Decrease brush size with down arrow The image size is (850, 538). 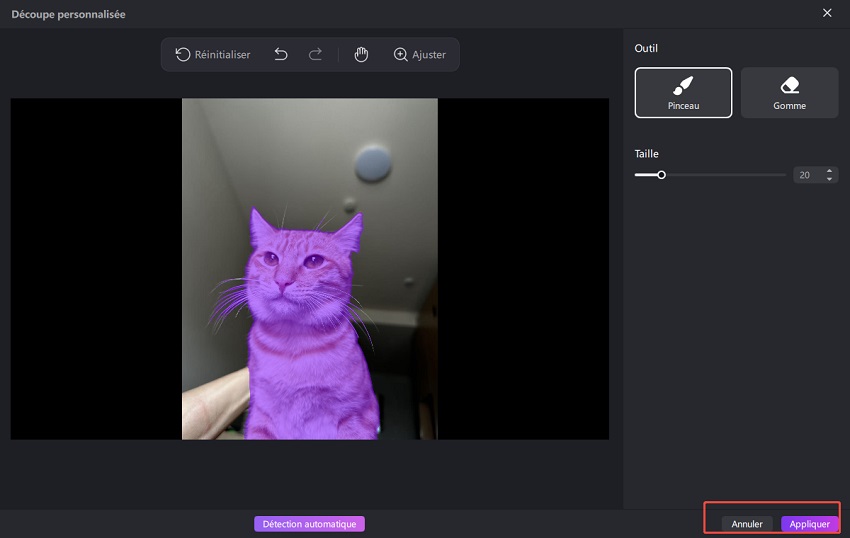[x=829, y=178]
